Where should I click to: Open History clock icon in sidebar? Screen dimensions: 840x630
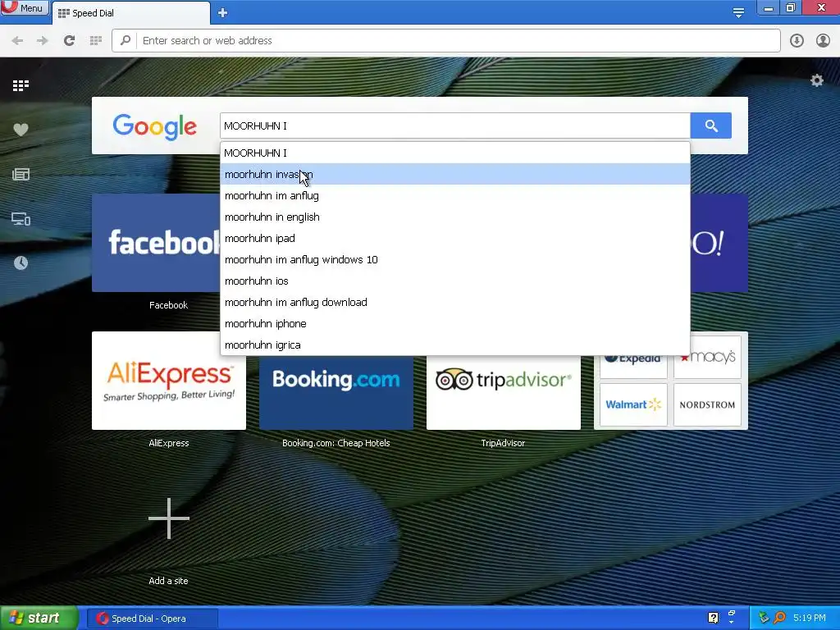click(x=21, y=263)
